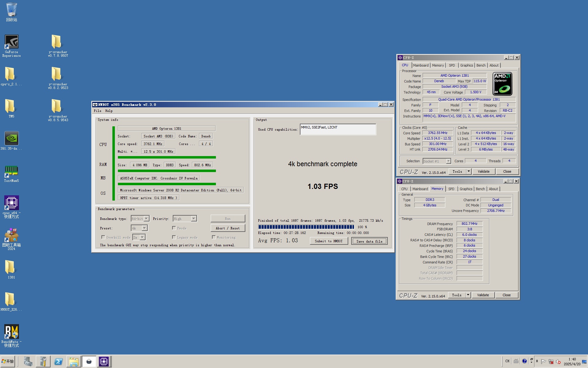Click the Run benchmark button

click(x=228, y=219)
